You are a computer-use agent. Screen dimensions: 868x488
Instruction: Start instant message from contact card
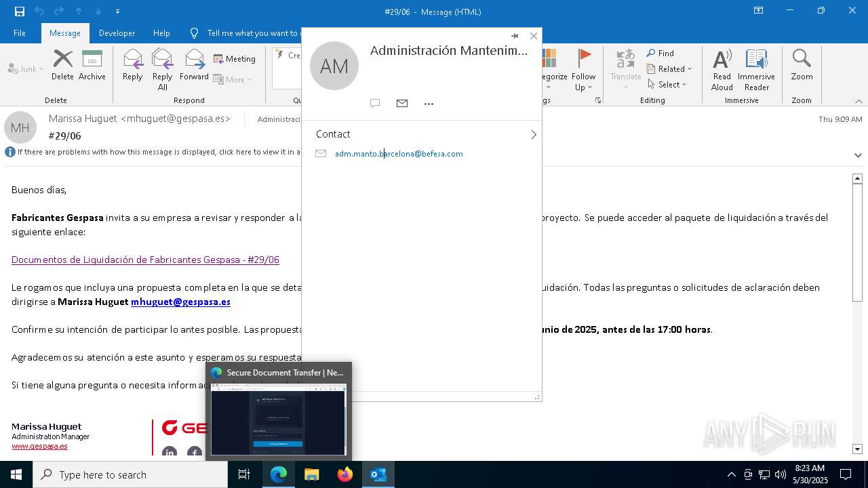click(375, 104)
